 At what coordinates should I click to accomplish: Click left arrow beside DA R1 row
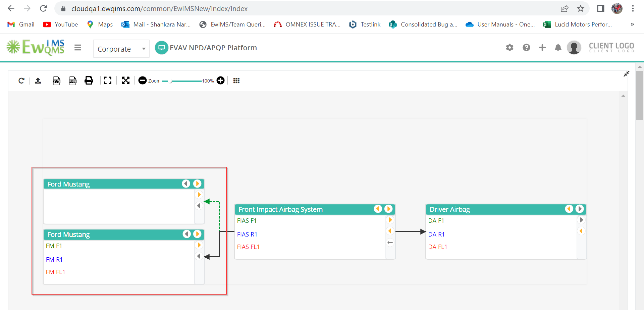tap(581, 231)
